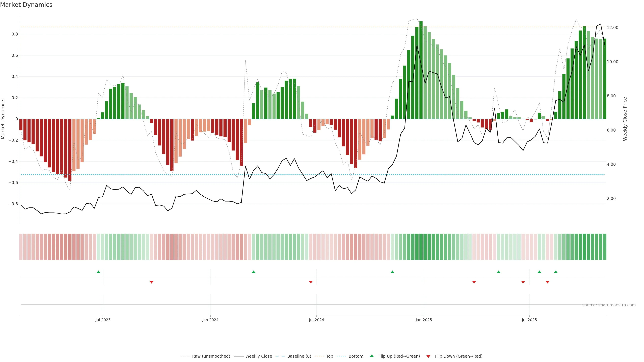Click the last green flip-up triangle marker
Screen dimensions: 644x362
pos(555,272)
